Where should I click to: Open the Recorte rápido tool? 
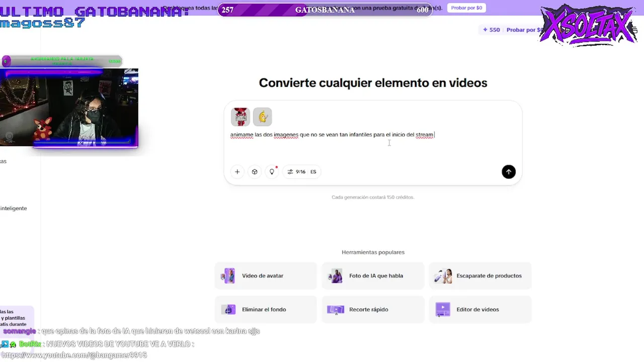coord(373,309)
